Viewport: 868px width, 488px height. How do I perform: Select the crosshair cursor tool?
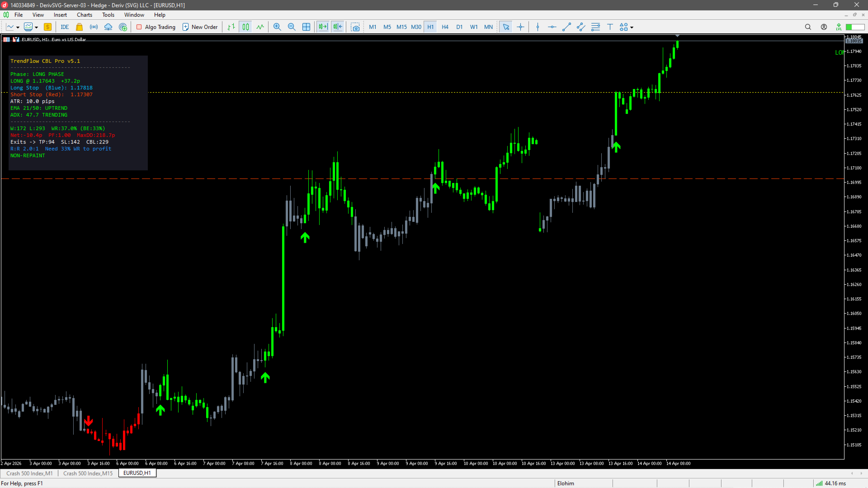pos(521,27)
